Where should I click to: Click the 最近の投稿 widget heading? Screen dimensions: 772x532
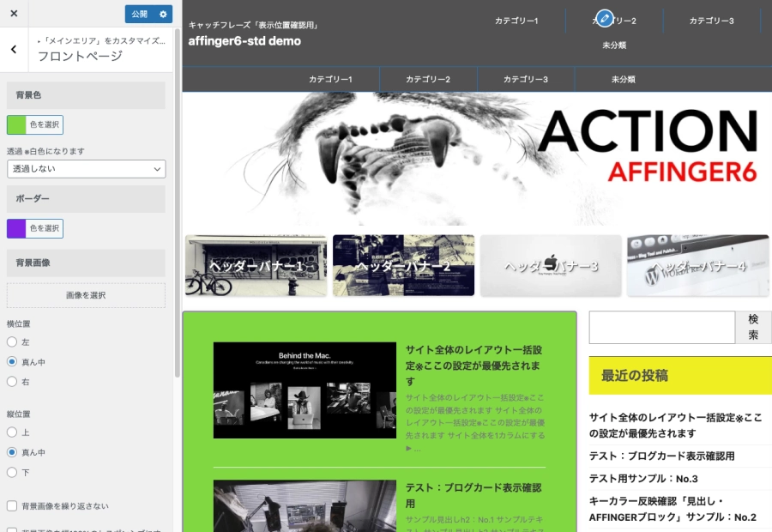tap(680, 375)
